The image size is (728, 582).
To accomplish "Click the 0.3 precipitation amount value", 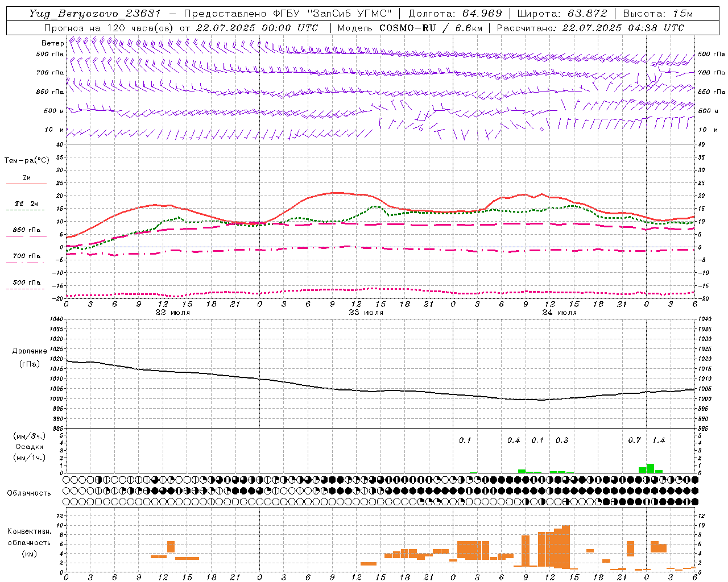I will [562, 440].
